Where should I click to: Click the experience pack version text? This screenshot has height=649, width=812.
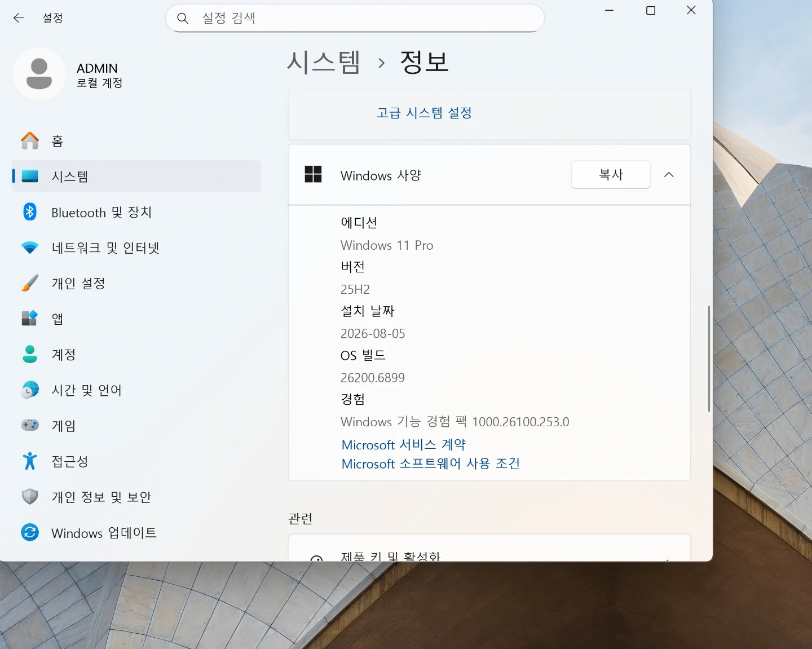click(455, 422)
